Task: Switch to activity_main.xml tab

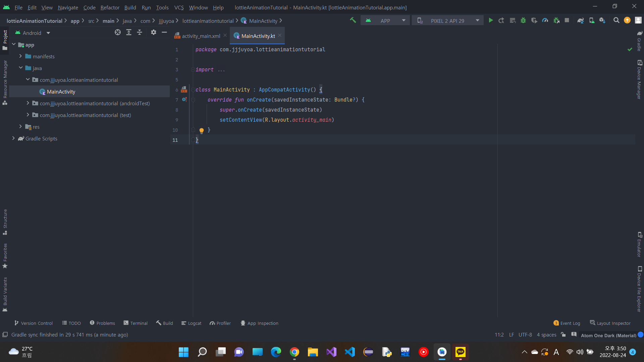Action: pyautogui.click(x=201, y=36)
